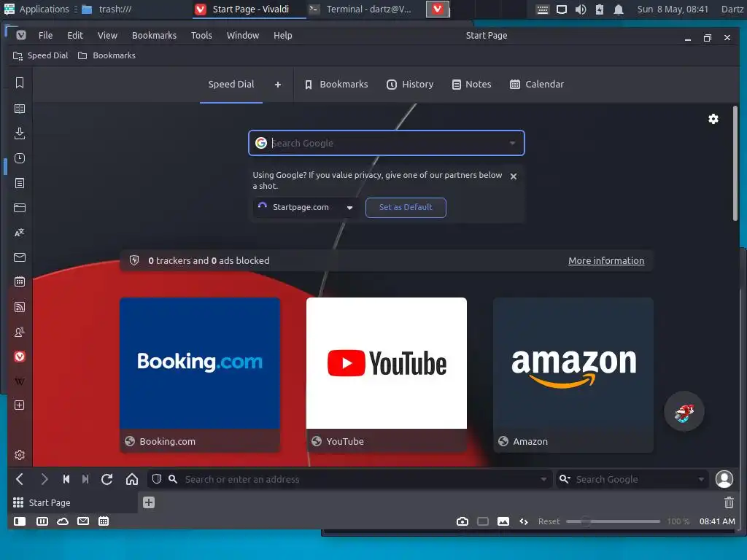Switch to Terminal window in taskbar
This screenshot has height=560, width=747.
(x=360, y=9)
